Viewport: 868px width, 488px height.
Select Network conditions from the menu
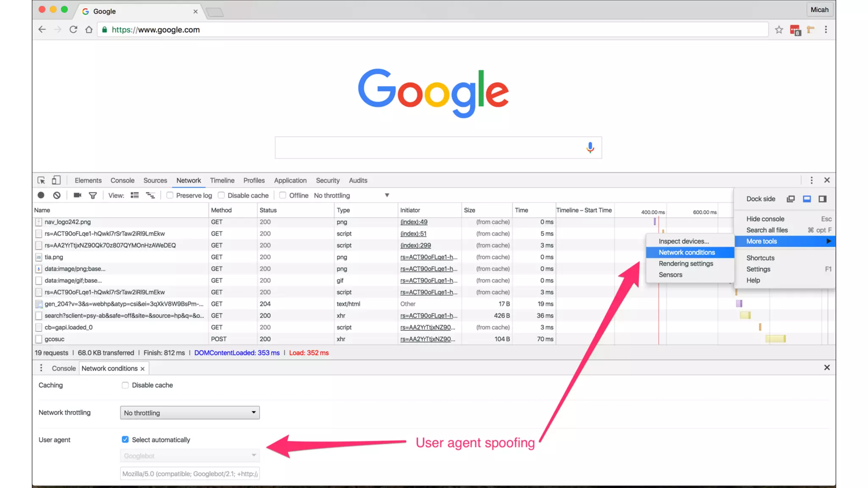(x=687, y=252)
